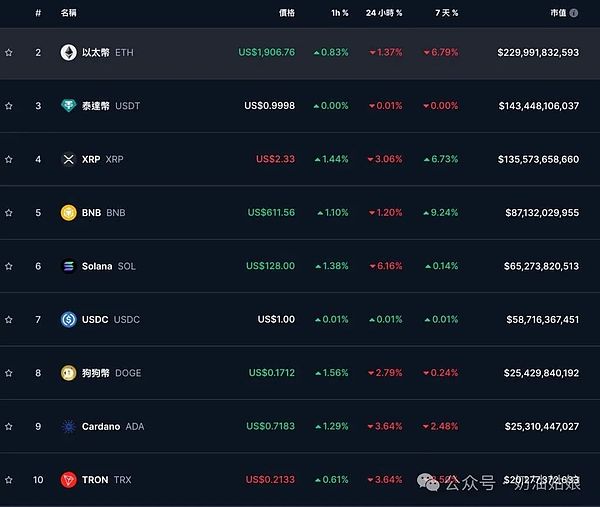Click the TRON logo icon
The height and width of the screenshot is (507, 600).
(68, 479)
